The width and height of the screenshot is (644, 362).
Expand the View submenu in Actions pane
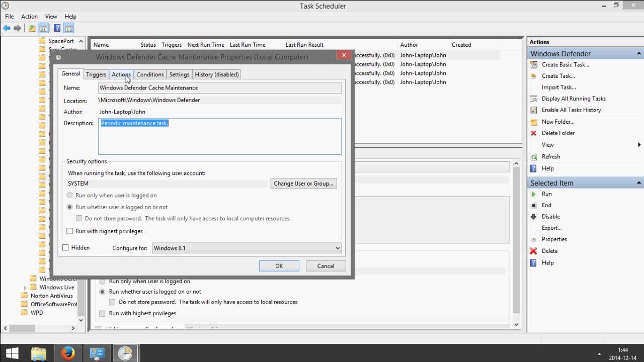point(639,145)
